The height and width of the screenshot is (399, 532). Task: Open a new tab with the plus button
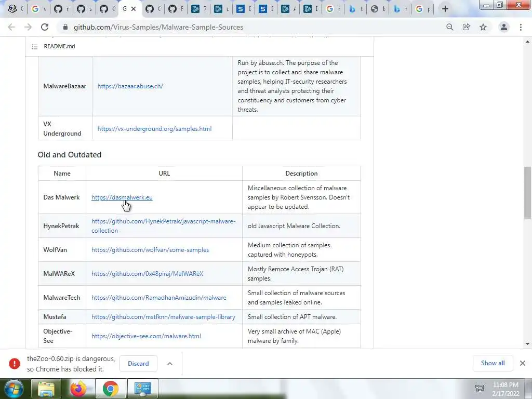click(445, 9)
